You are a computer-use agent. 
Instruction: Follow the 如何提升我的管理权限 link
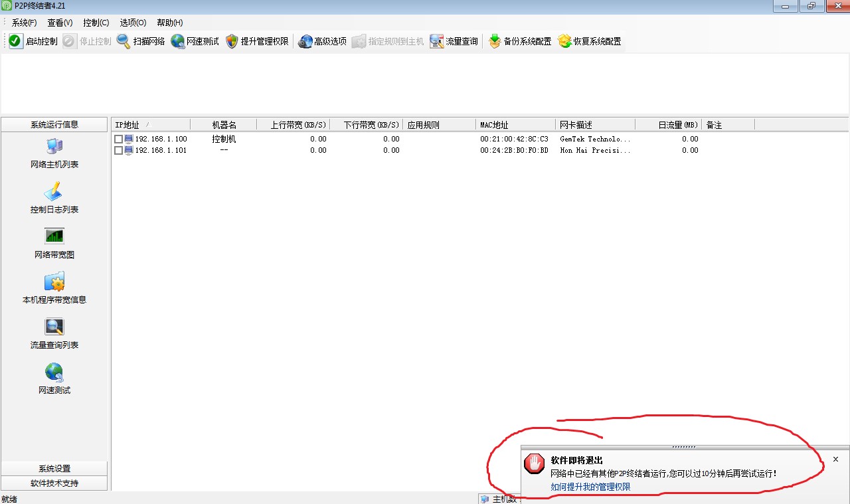[590, 487]
